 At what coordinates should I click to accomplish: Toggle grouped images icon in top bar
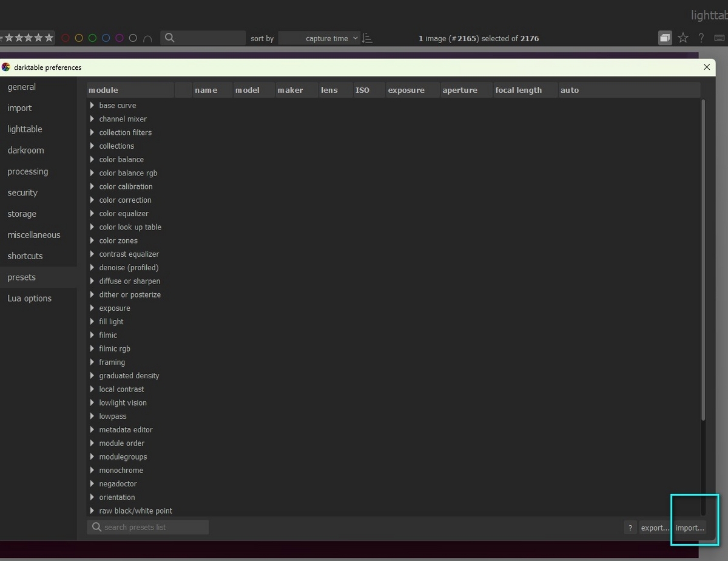click(x=665, y=38)
